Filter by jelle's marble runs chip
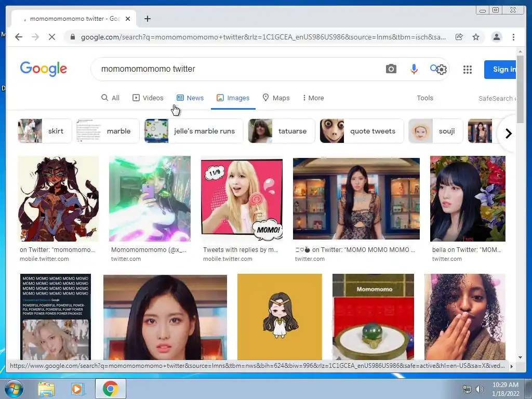 click(194, 131)
